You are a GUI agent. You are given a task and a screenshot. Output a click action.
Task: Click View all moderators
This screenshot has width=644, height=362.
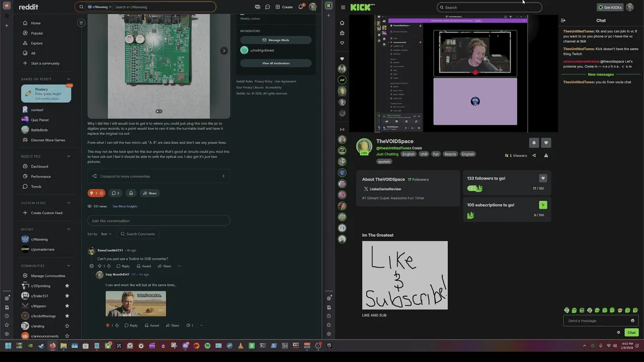(276, 63)
